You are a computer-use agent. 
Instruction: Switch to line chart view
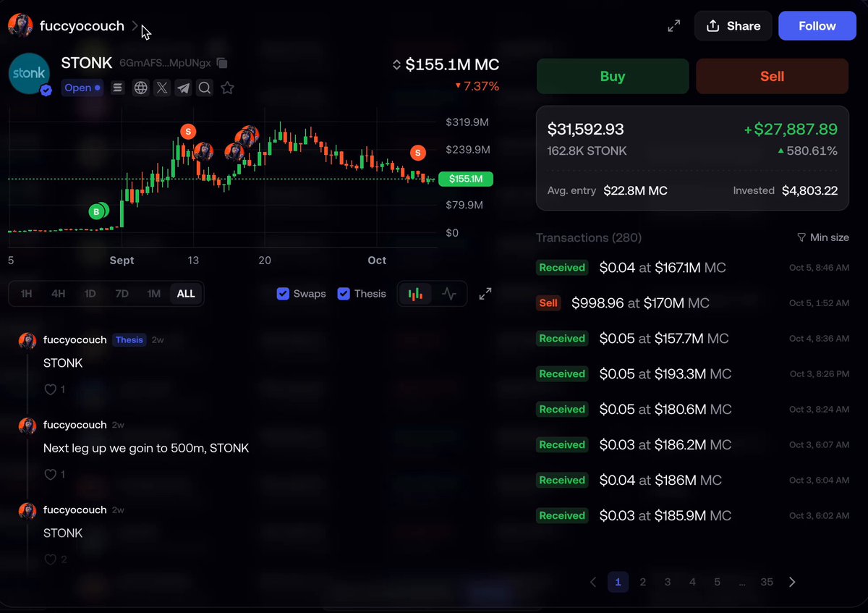449,294
